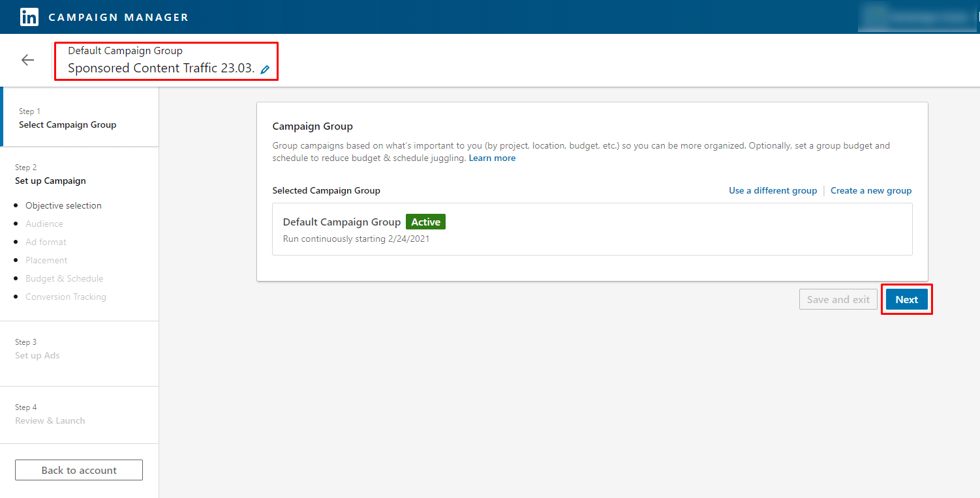The width and height of the screenshot is (980, 498).
Task: Open Step 1 Select Campaign Group
Action: pyautogui.click(x=80, y=118)
